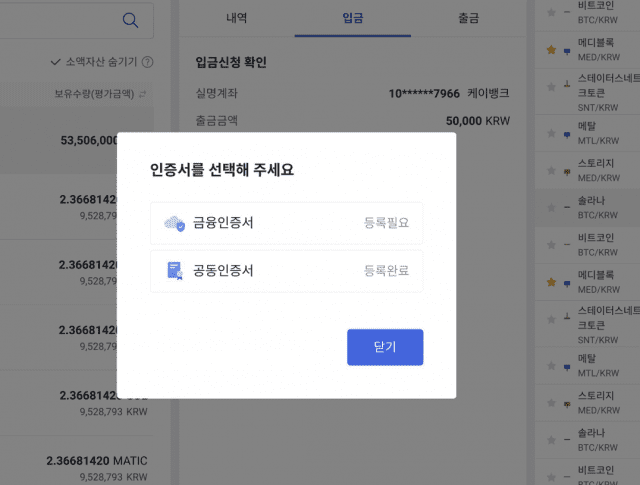Click the account number 10******7966
640x485 pixels.
point(424,93)
